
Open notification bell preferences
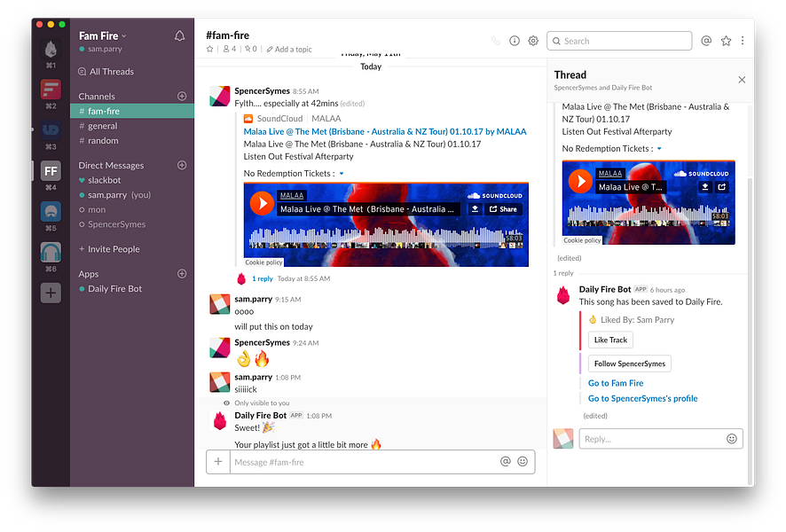[x=179, y=36]
